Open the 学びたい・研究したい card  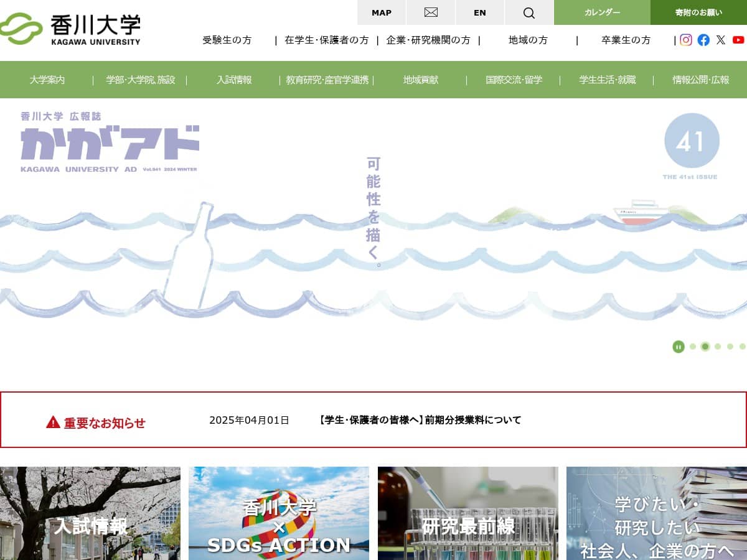coord(657,513)
